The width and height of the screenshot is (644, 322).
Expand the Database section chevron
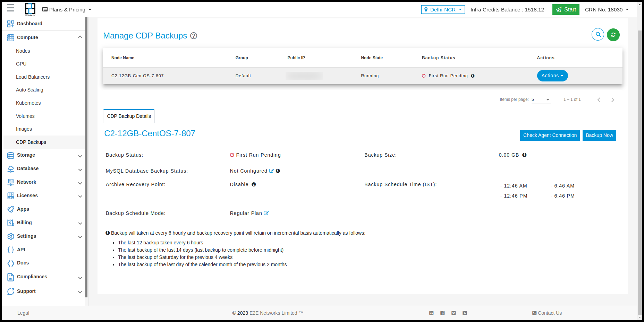pos(80,169)
